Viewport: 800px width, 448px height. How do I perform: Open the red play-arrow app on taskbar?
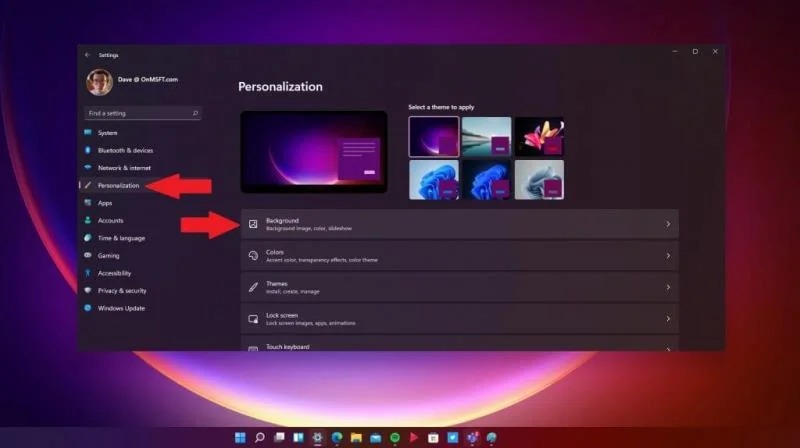tap(414, 437)
